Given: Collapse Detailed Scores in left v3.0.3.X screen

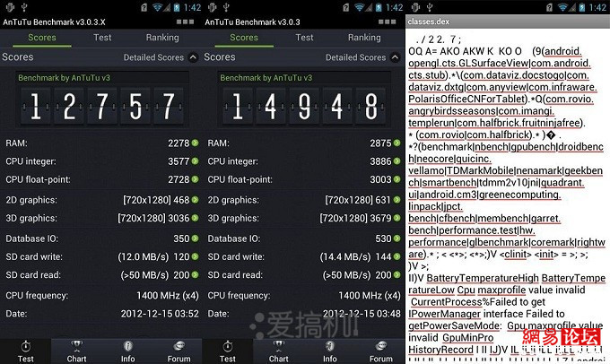Looking at the screenshot, I should (193, 57).
